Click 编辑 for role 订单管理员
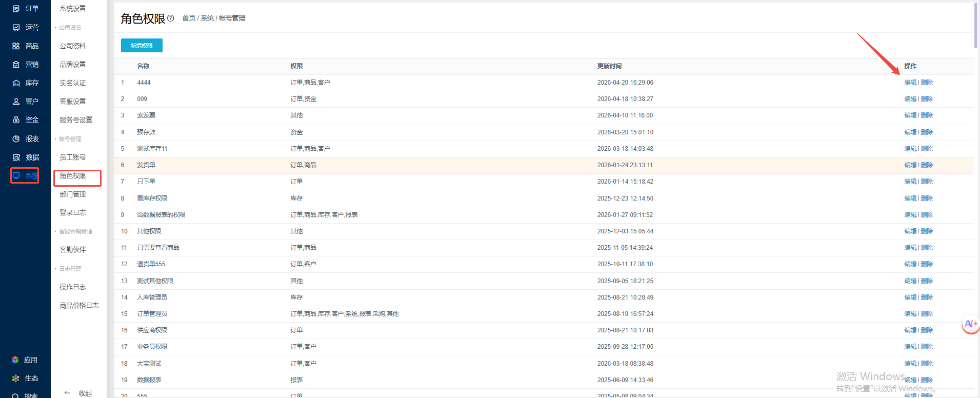Image resolution: width=980 pixels, height=398 pixels. 910,314
